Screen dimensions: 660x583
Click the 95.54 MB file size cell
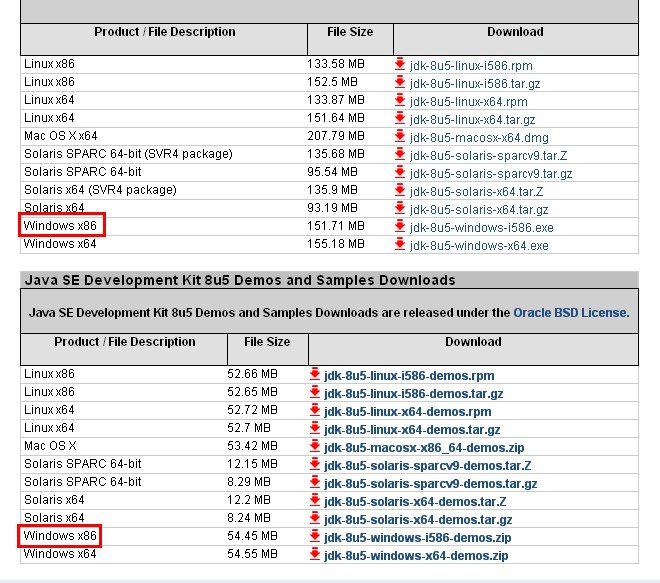(332, 172)
